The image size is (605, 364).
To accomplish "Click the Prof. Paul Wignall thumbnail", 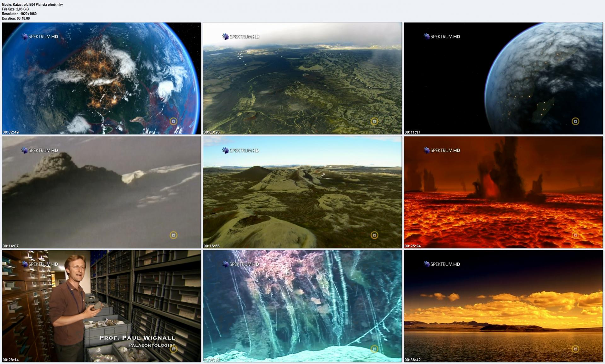I will (x=101, y=306).
